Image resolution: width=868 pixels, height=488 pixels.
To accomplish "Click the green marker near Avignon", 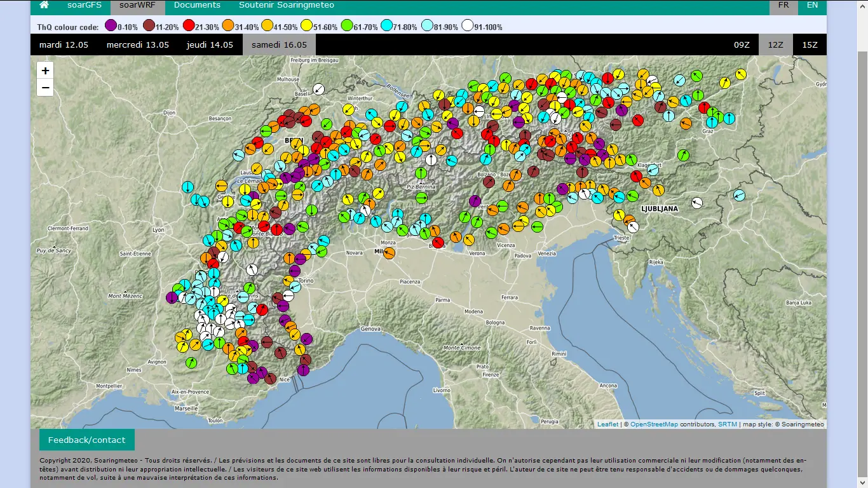I will pyautogui.click(x=191, y=363).
